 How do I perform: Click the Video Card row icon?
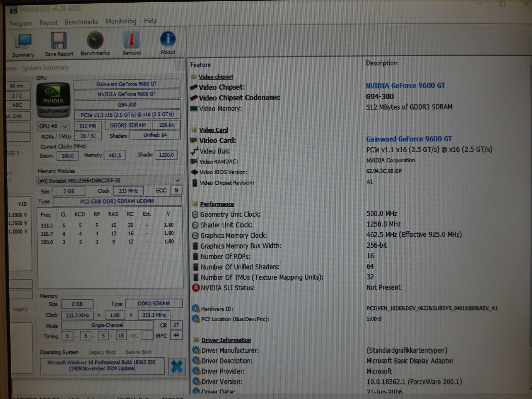[194, 140]
